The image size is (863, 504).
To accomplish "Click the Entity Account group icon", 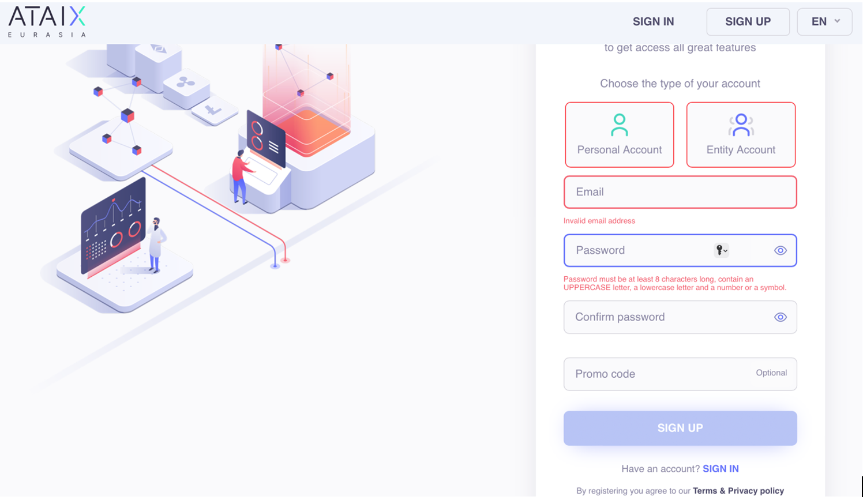I will [741, 125].
